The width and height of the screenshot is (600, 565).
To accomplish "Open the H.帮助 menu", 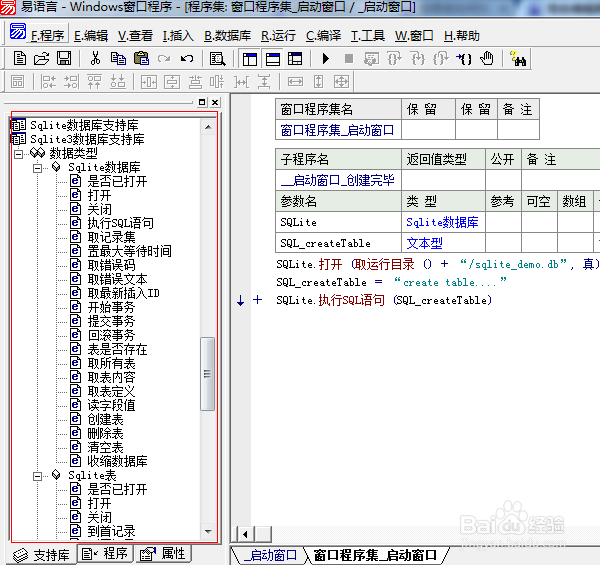I will pos(461,36).
